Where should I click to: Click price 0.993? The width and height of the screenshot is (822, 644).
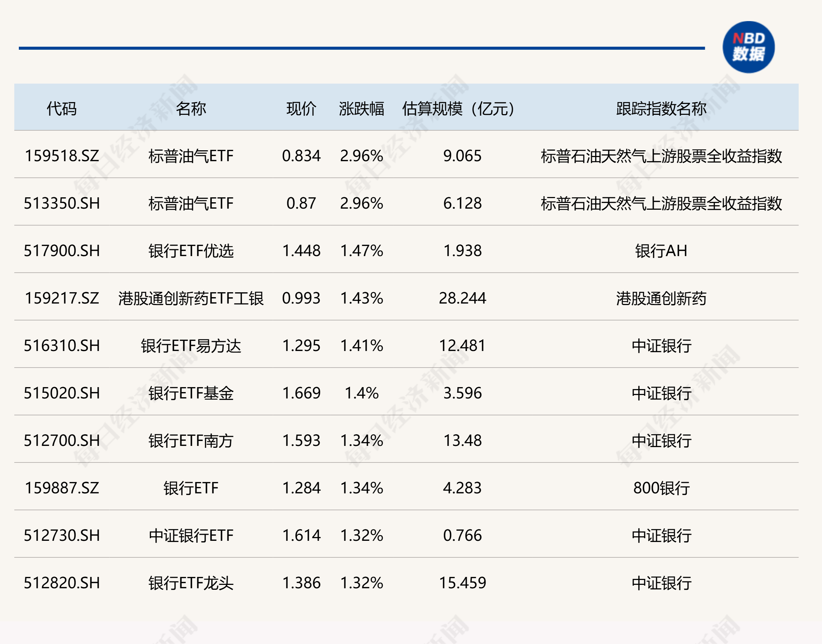point(301,298)
